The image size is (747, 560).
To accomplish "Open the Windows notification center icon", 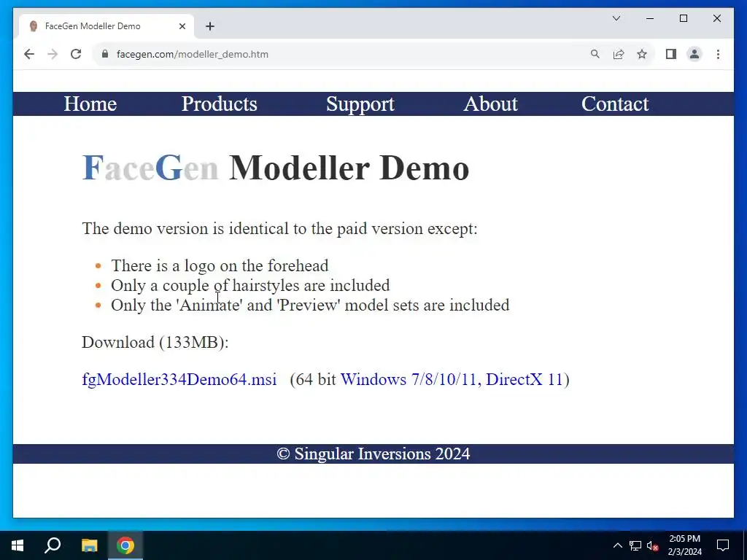I will pyautogui.click(x=723, y=545).
